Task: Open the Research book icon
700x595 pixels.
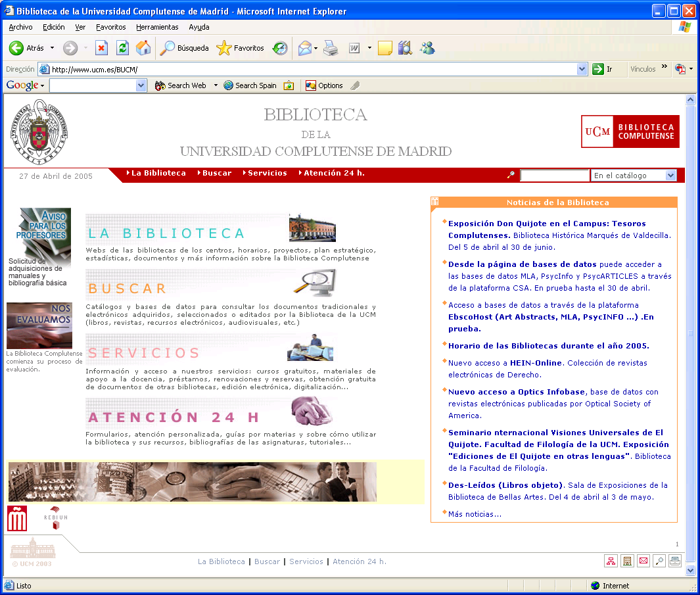Action: pos(405,48)
